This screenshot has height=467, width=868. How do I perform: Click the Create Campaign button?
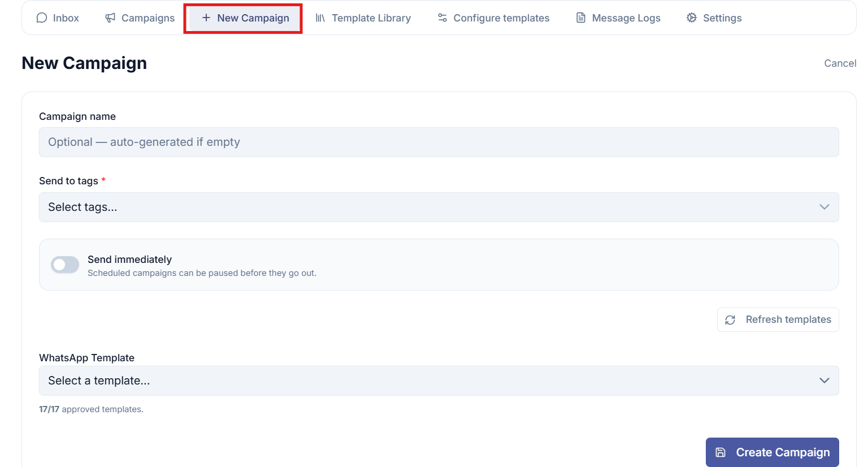(x=772, y=452)
